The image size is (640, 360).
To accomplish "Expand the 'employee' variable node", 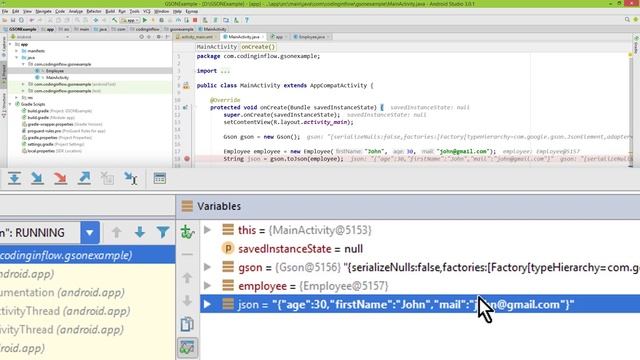I will point(207,285).
